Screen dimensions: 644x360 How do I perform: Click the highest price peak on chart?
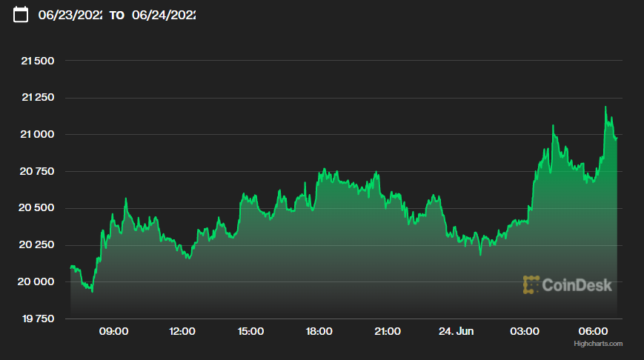[x=605, y=107]
